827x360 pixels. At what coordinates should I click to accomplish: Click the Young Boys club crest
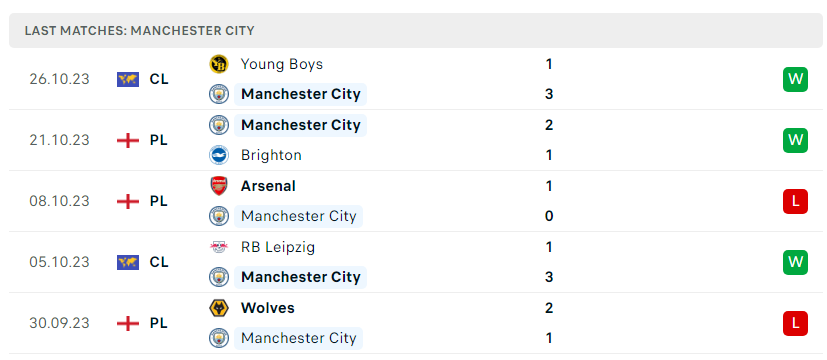[x=219, y=64]
